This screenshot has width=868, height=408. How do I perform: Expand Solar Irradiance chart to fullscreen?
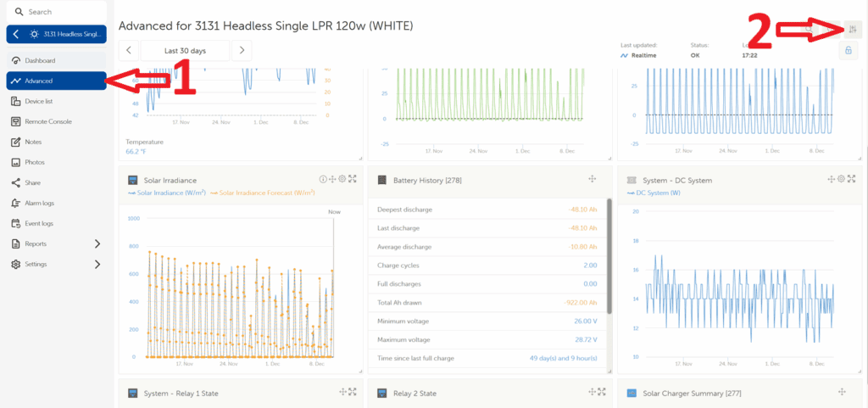tap(353, 180)
